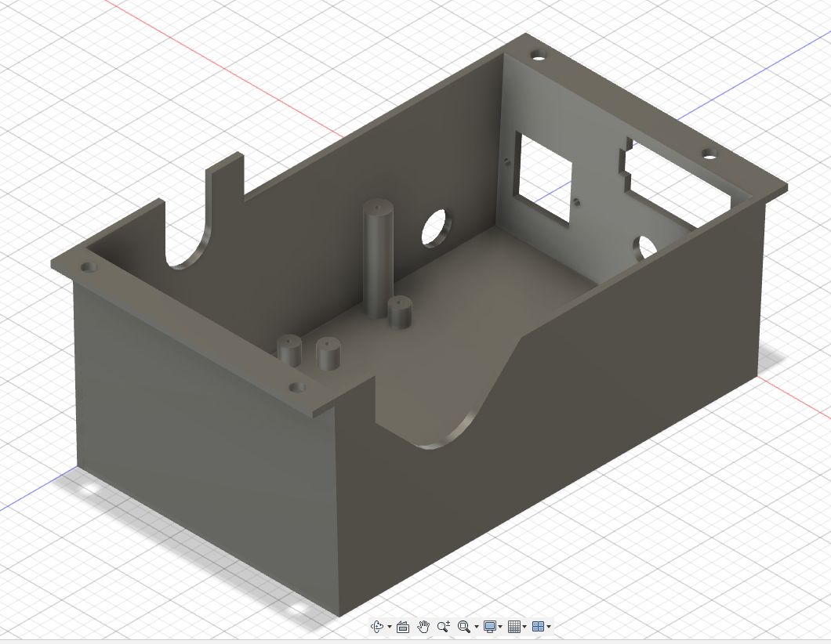The height and width of the screenshot is (644, 831).
Task: Click the Zoom Window/Fit icon
Action: click(464, 627)
